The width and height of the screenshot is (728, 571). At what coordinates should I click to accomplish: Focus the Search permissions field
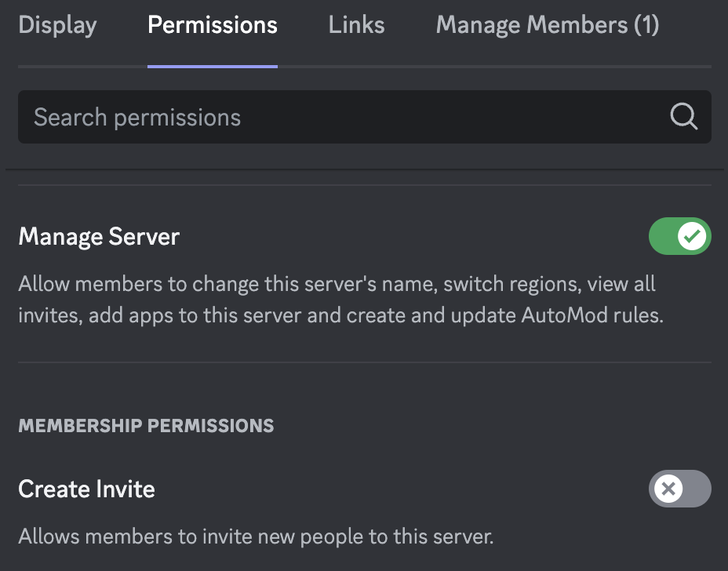coord(365,117)
